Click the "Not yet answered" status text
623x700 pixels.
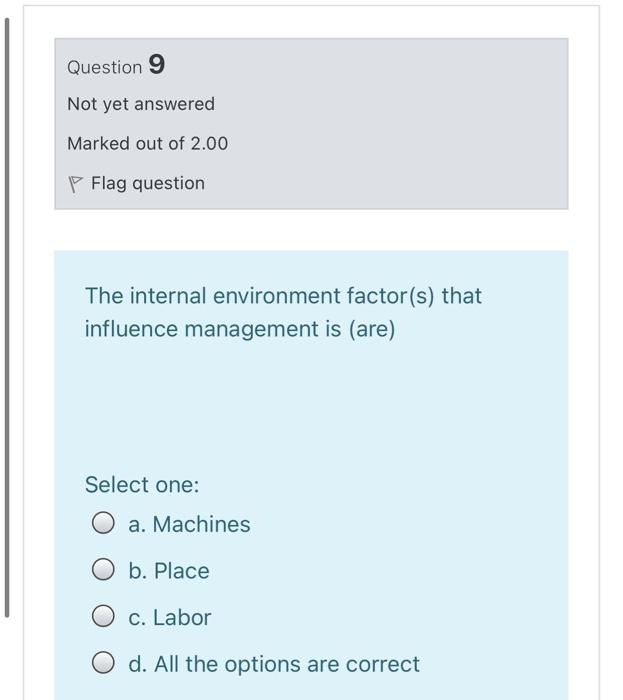(141, 104)
